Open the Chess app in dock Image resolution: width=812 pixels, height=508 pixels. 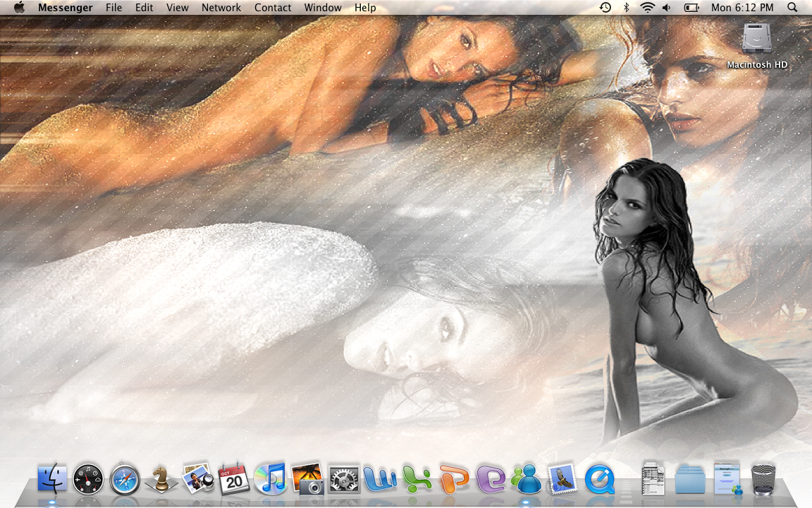(x=161, y=479)
